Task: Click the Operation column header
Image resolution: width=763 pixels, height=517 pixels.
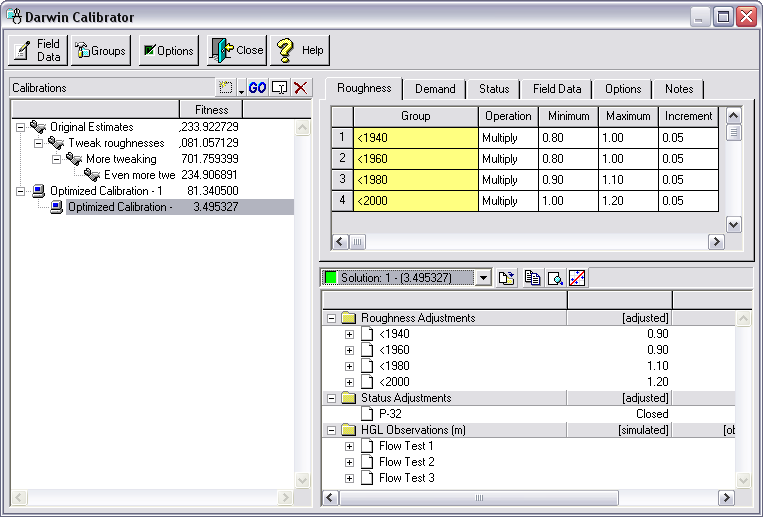Action: [508, 116]
